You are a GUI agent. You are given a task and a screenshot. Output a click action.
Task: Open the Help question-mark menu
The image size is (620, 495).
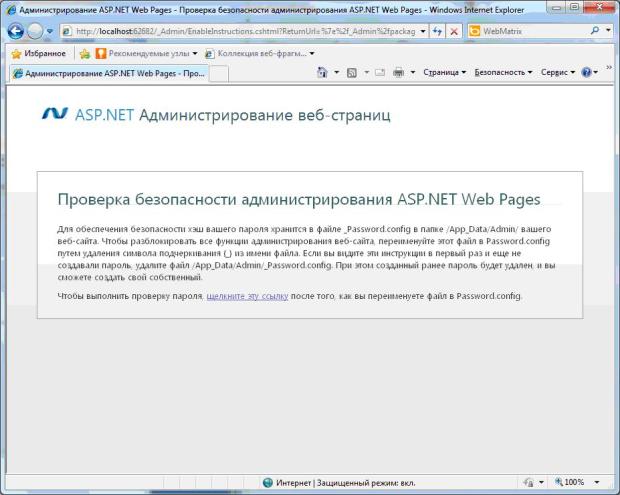(x=589, y=72)
